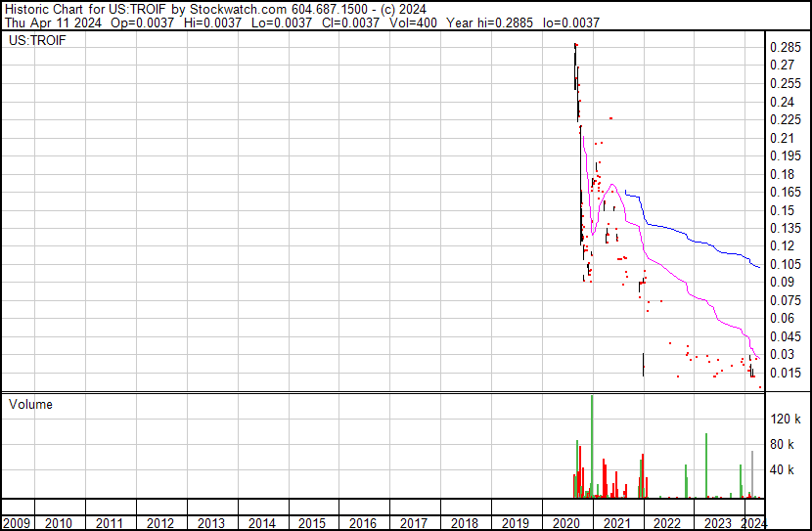Click the 0.285 price axis value
The height and width of the screenshot is (531, 812).
(786, 48)
